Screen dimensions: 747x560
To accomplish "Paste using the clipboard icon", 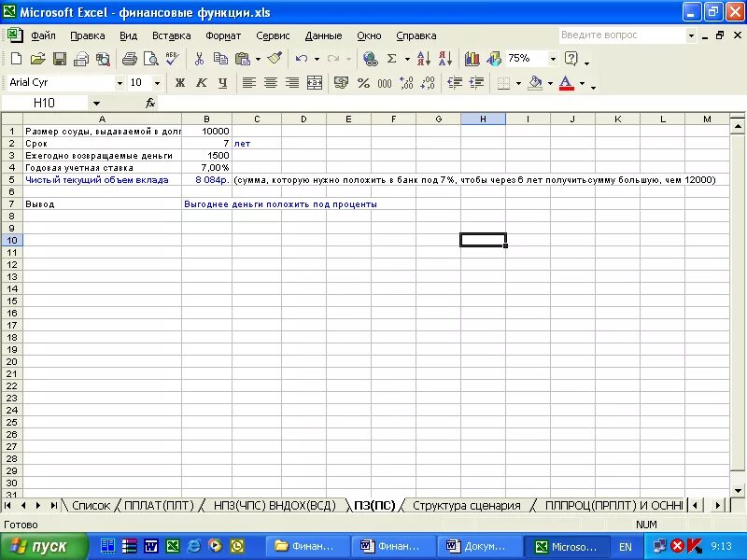I will point(243,59).
